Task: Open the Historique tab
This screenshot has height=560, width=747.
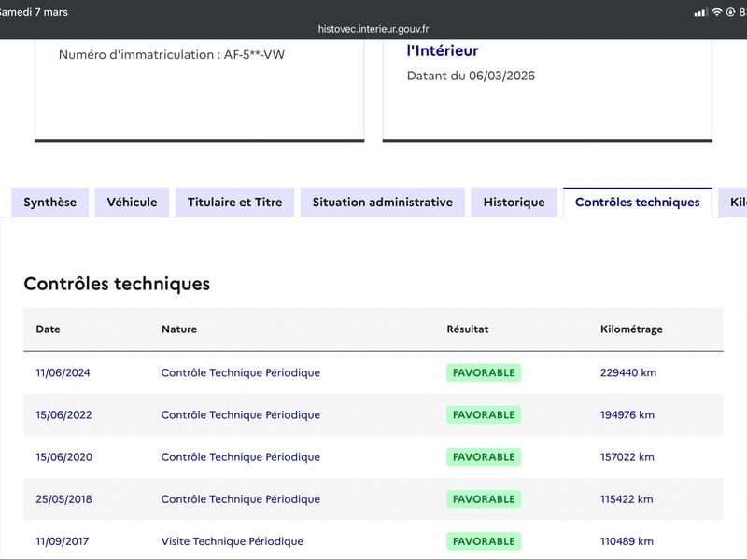Action: (514, 203)
